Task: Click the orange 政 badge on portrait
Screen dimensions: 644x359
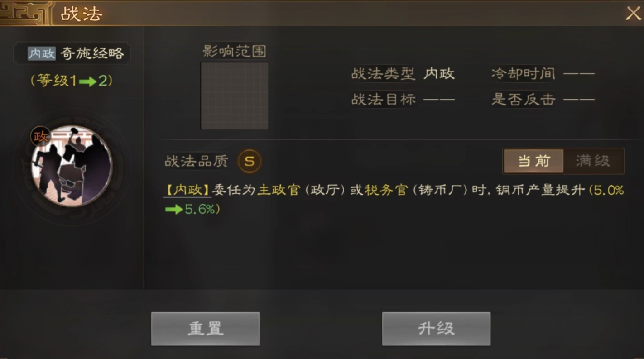Action: (x=40, y=136)
